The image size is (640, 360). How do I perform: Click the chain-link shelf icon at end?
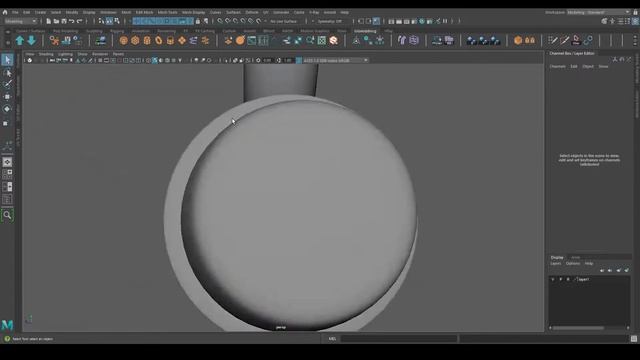pyautogui.click(x=588, y=40)
